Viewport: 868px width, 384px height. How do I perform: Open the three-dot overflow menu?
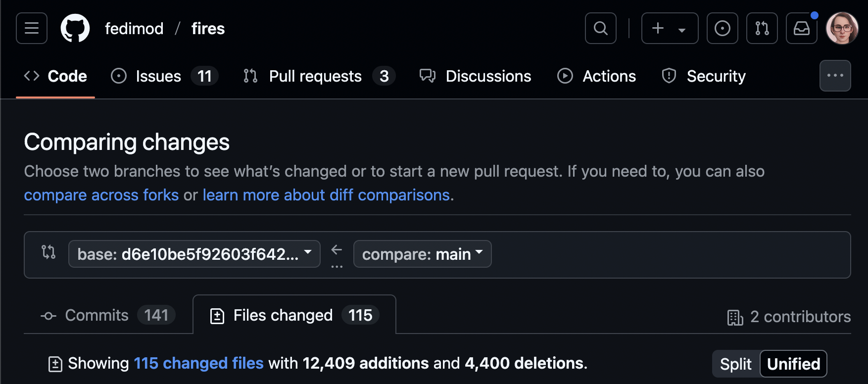(835, 76)
